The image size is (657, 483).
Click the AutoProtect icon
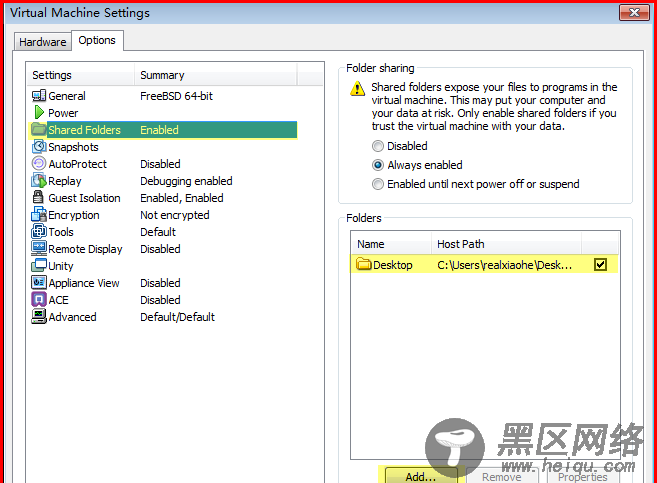click(39, 163)
